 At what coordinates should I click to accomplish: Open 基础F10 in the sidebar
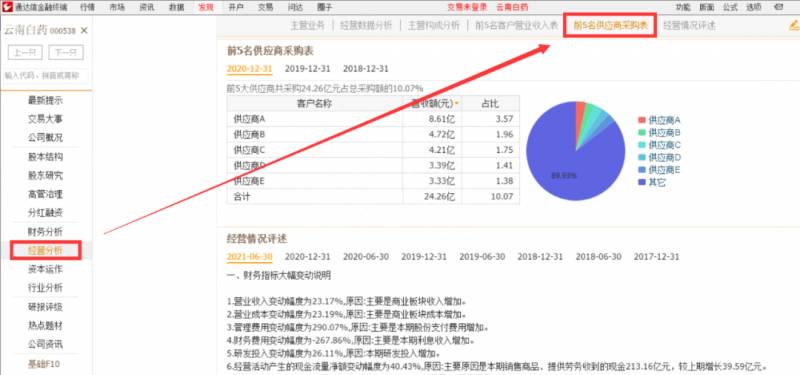44,364
